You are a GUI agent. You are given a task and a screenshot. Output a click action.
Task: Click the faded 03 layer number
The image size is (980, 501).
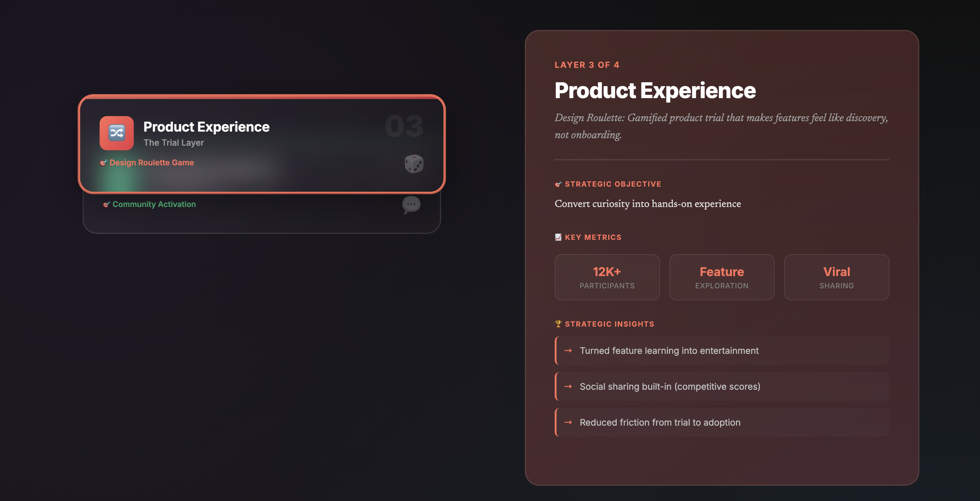pyautogui.click(x=404, y=127)
